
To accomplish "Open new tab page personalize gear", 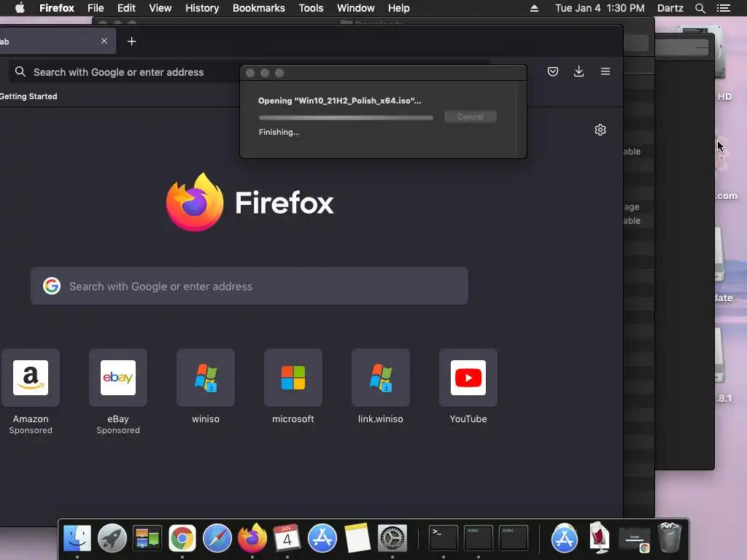I will tap(600, 130).
